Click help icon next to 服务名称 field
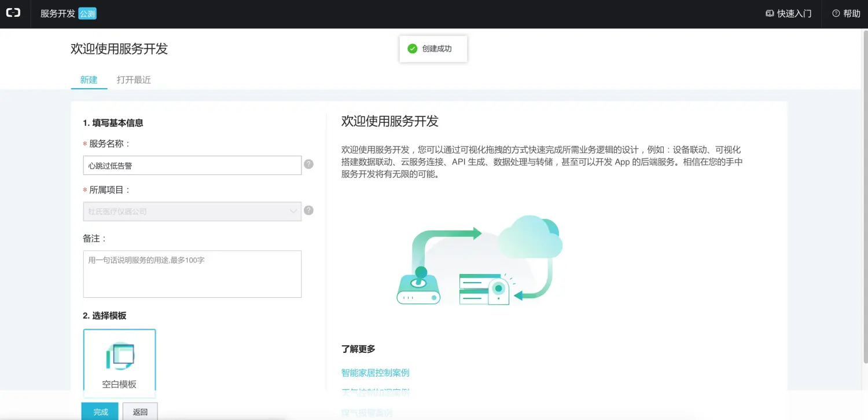 pos(308,164)
